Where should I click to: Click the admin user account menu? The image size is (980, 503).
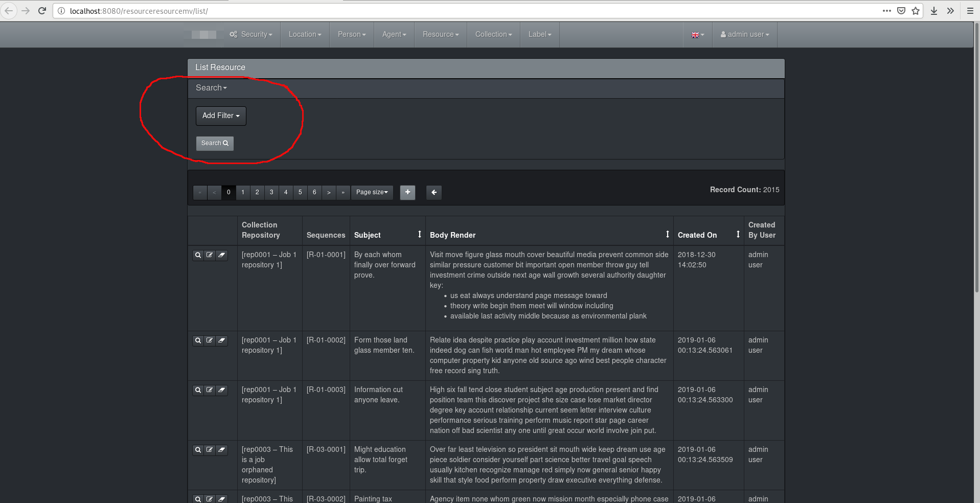click(x=744, y=34)
